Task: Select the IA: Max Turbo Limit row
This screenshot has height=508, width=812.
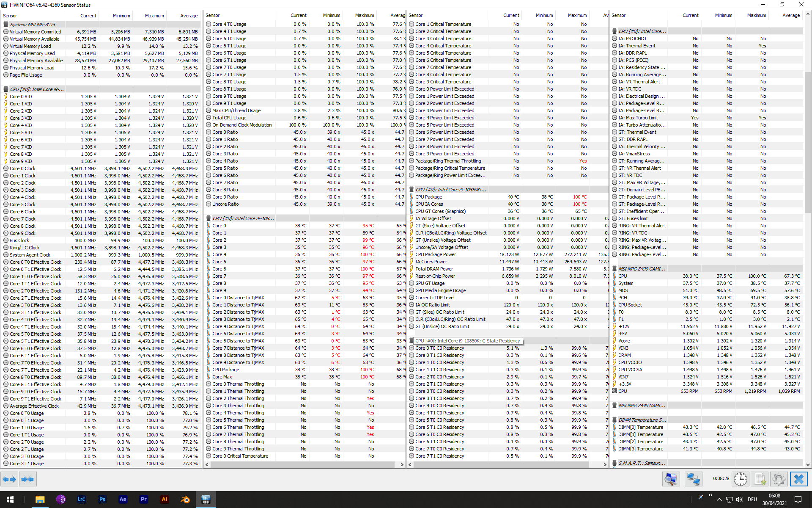Action: click(x=707, y=118)
